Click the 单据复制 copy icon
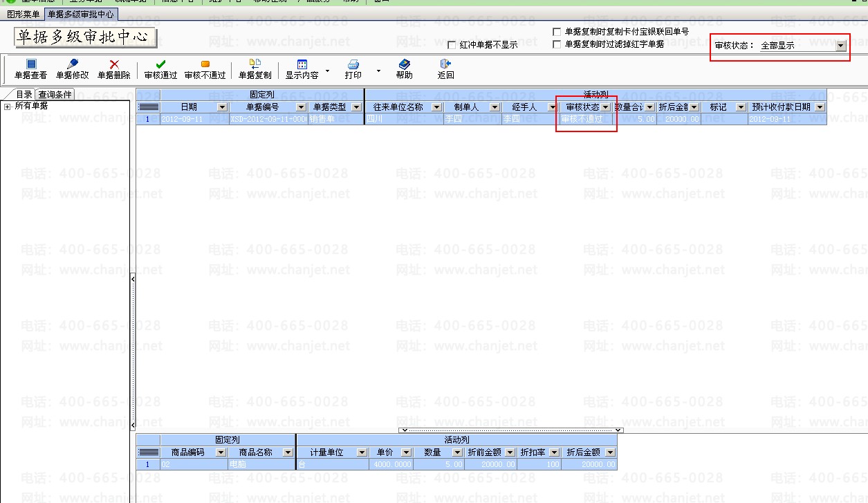 pos(255,64)
